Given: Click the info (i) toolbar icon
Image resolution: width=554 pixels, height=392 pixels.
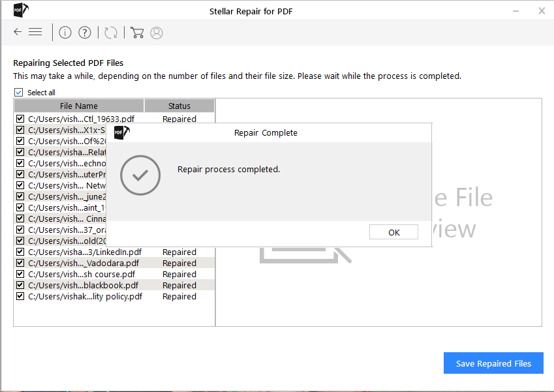Looking at the screenshot, I should [x=65, y=33].
